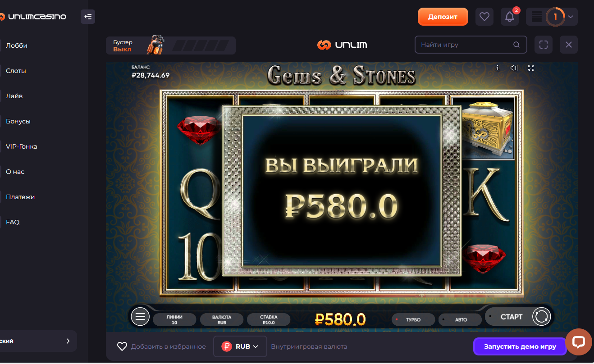Enable ТУРБО mode in the slot
The height and width of the screenshot is (364, 594).
pos(413,319)
